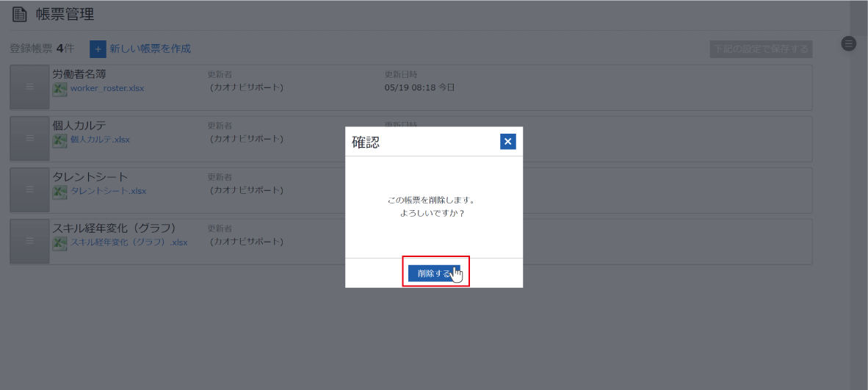868x390 pixels.
Task: Open worker_roster.xlsx file link
Action: [107, 88]
